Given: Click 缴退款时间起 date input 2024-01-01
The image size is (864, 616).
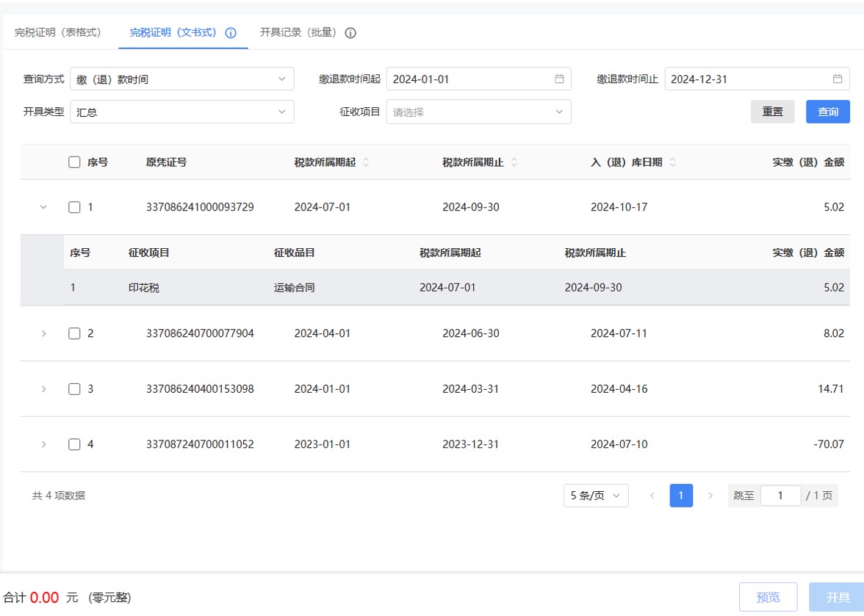Looking at the screenshot, I should point(479,79).
